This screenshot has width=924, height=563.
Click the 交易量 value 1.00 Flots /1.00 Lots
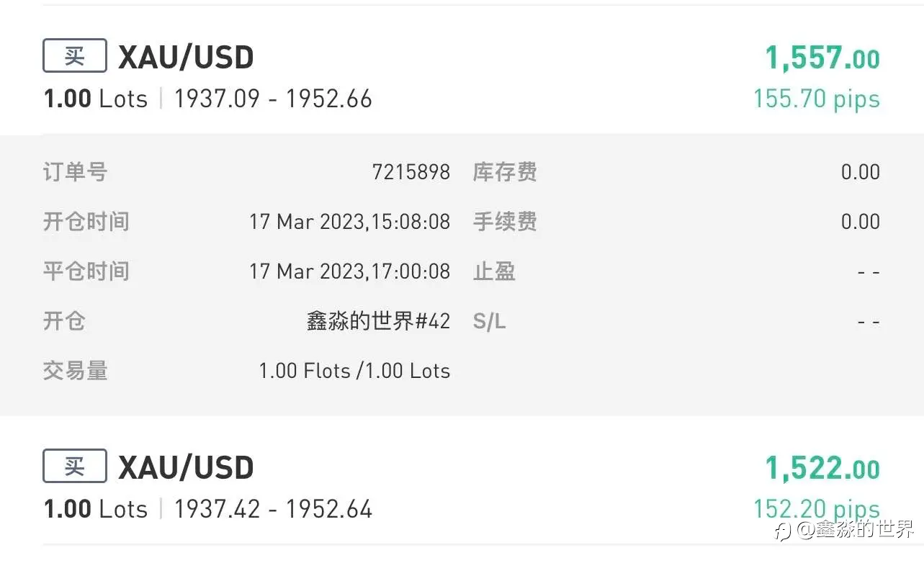pyautogui.click(x=354, y=371)
